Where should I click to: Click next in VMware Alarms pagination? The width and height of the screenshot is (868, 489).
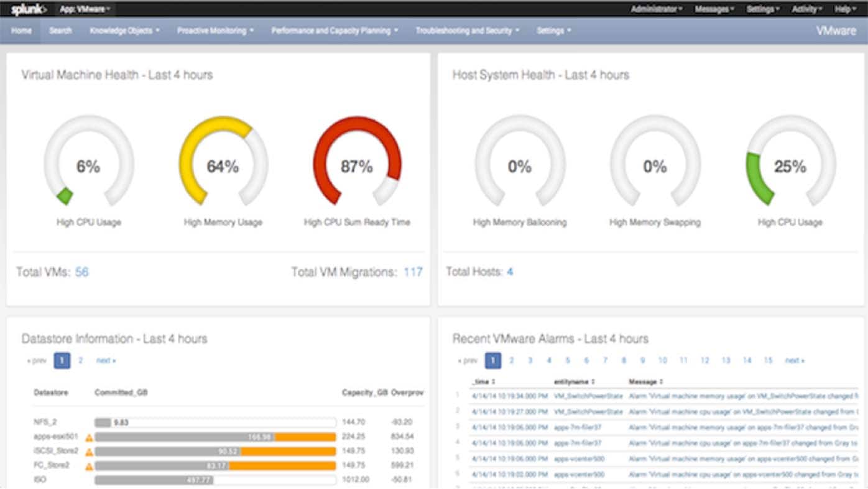(795, 360)
